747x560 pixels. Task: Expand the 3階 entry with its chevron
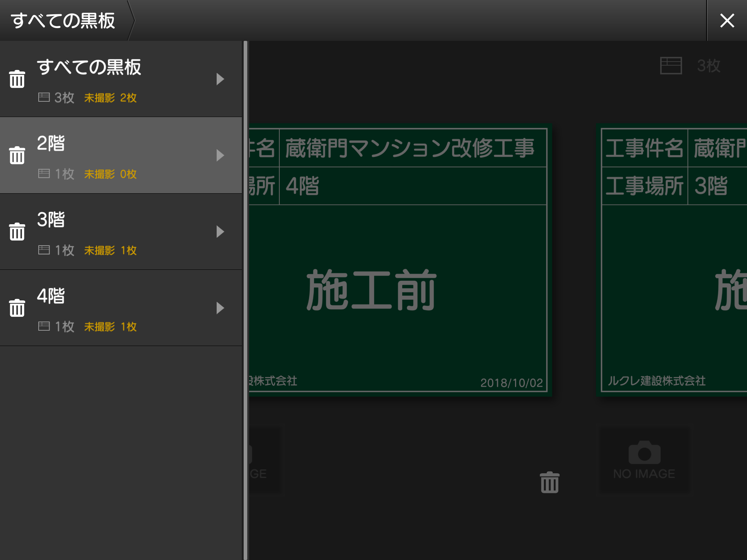(220, 231)
